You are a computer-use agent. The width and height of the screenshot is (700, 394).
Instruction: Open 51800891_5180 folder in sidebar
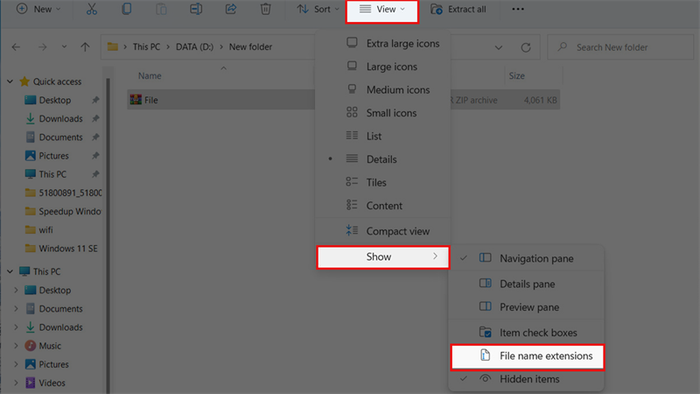[63, 193]
